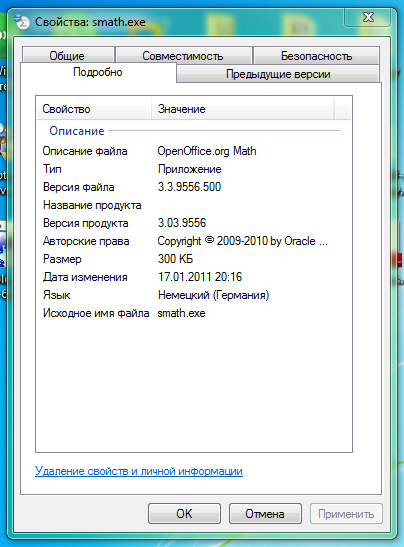Viewport: 404px width, 547px height.
Task: Confirm with the OK button
Action: pyautogui.click(x=184, y=514)
